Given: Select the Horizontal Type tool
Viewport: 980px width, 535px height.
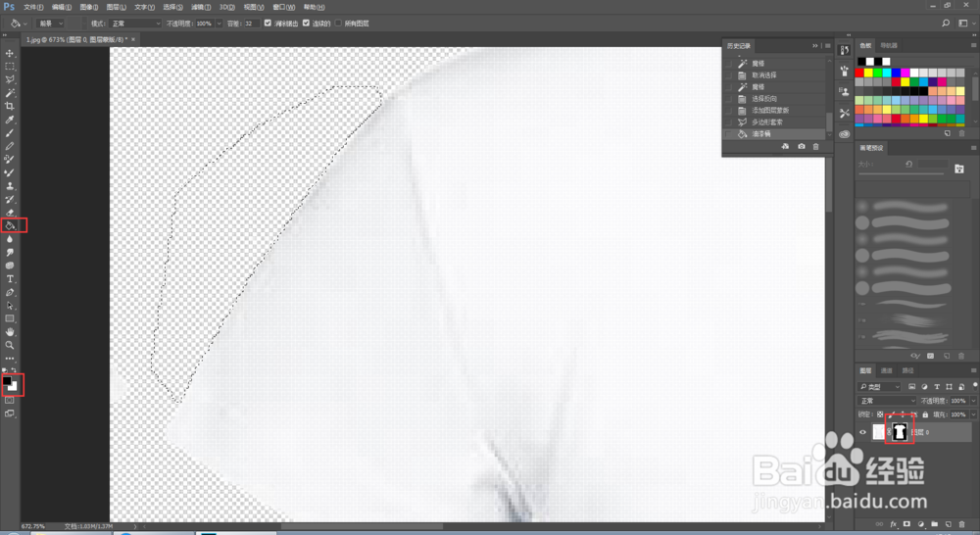Looking at the screenshot, I should (10, 278).
